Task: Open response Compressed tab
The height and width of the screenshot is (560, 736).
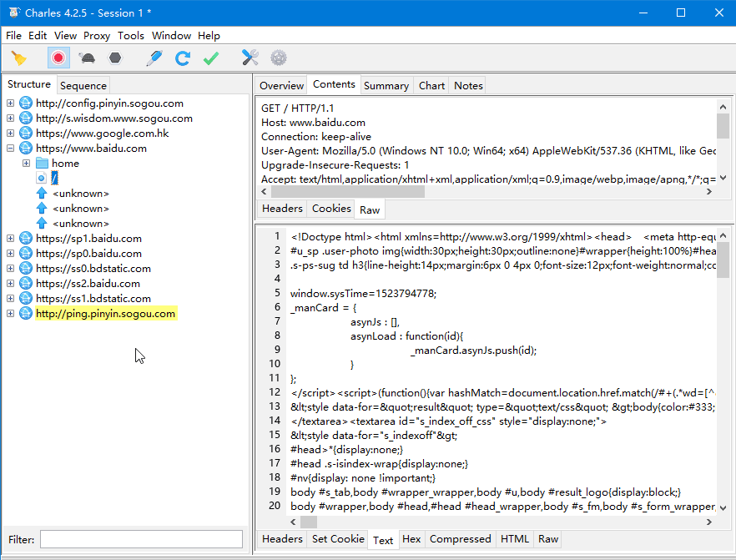Action: click(460, 539)
